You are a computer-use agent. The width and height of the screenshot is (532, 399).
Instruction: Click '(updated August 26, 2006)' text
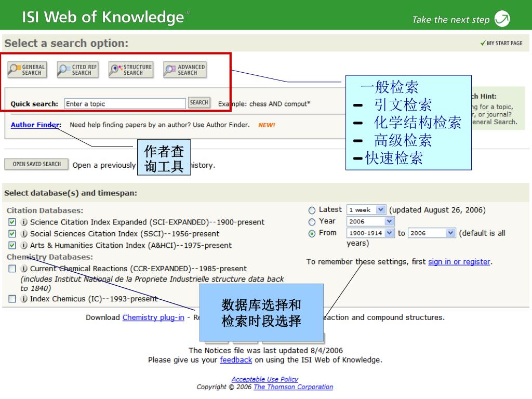[x=437, y=210]
